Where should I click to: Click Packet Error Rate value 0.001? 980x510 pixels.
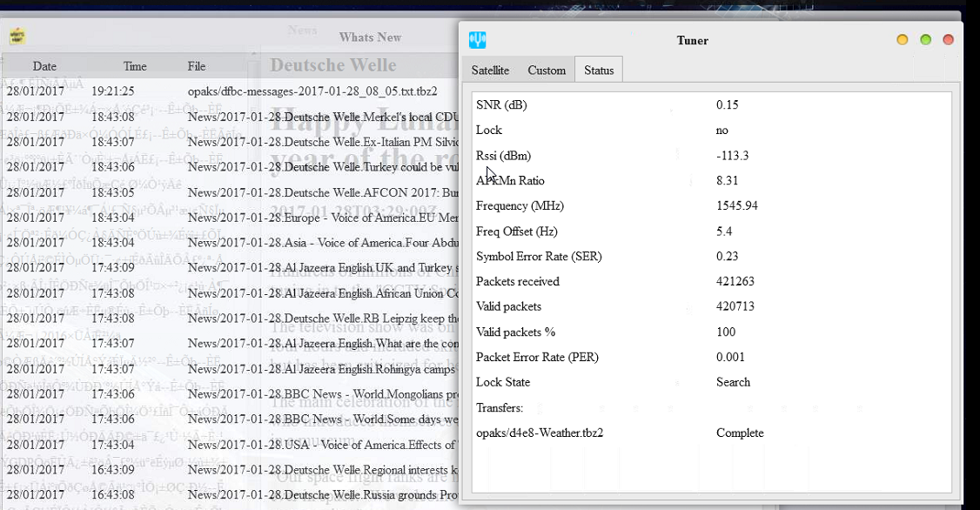click(x=730, y=357)
